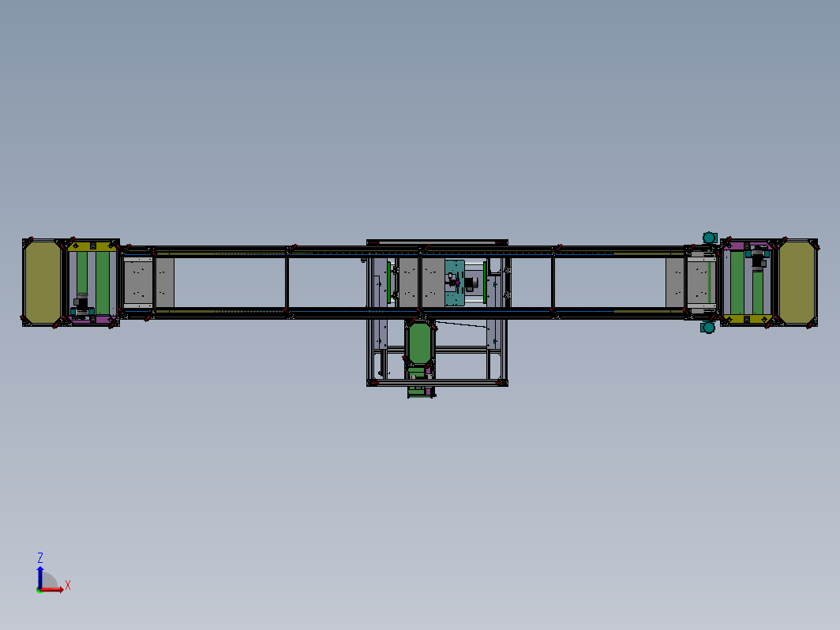Select the teal mounting plate in center station

coord(454,283)
